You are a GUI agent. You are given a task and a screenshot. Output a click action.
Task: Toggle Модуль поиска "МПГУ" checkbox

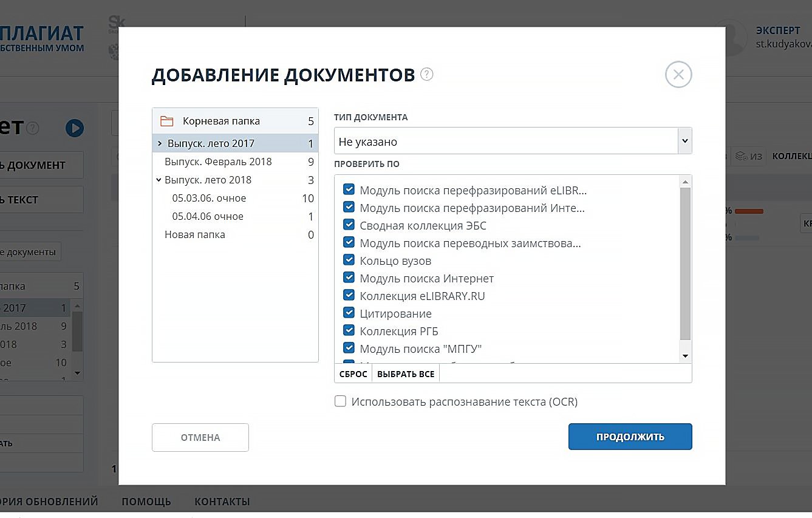(x=349, y=349)
